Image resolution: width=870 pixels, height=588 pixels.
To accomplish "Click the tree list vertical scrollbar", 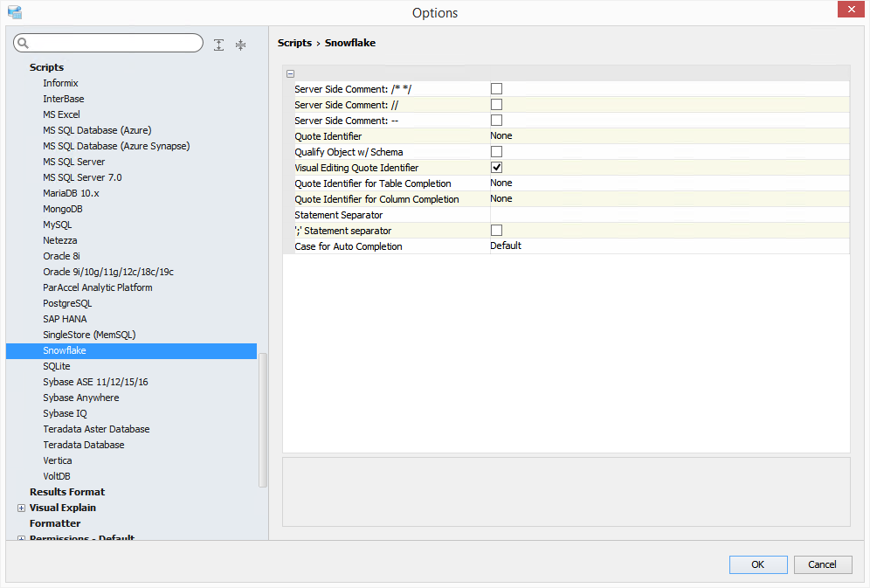I will (x=263, y=419).
